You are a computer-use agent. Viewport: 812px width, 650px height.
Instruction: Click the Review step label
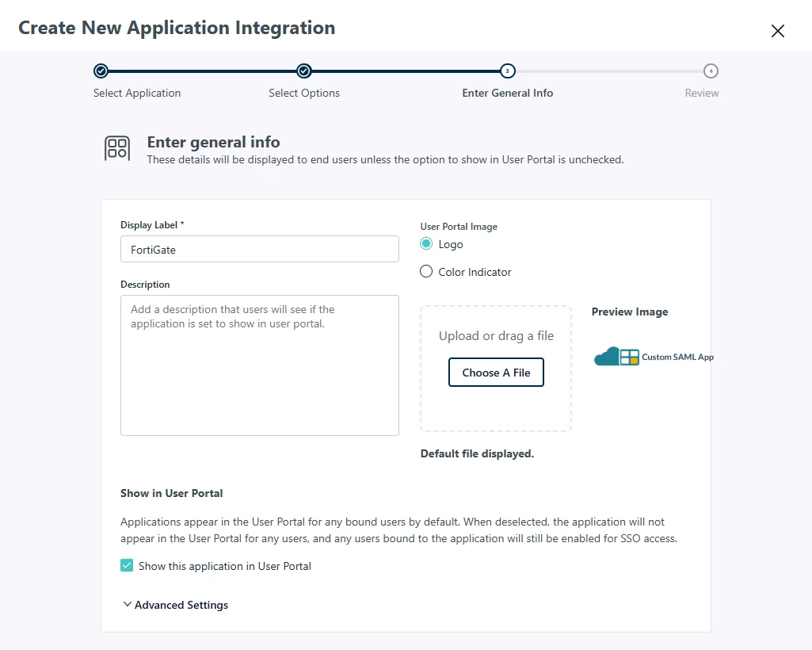click(702, 93)
